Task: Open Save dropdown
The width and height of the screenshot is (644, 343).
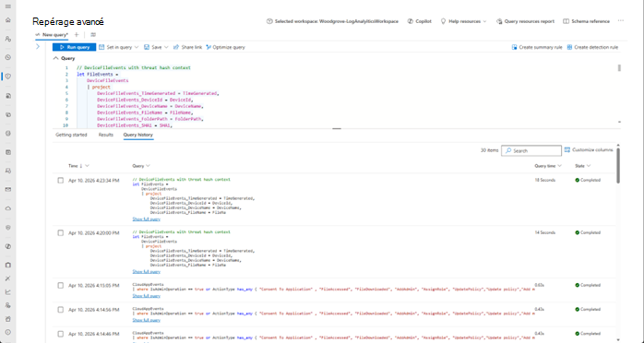Action: (156, 47)
